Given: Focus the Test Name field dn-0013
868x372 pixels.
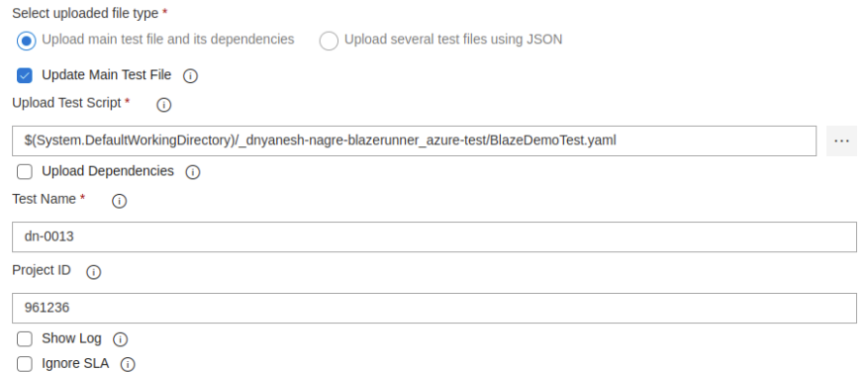Looking at the screenshot, I should tap(434, 236).
